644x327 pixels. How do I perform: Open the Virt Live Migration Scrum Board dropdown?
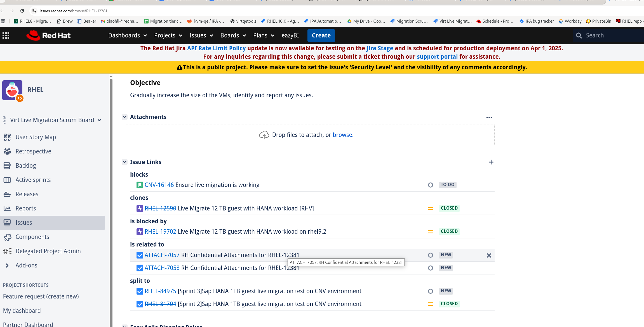point(99,120)
